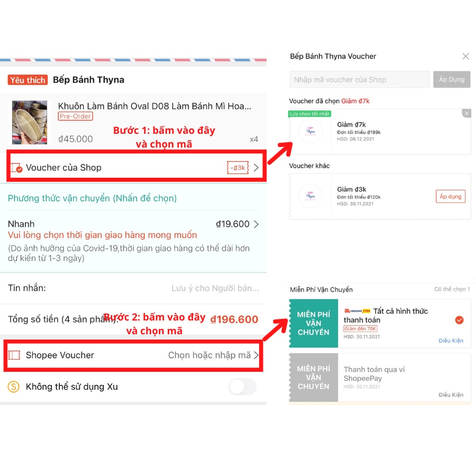Viewport: 476px width, 476px height.
Task: Select the free shipping voucher check mark
Action: [459, 319]
